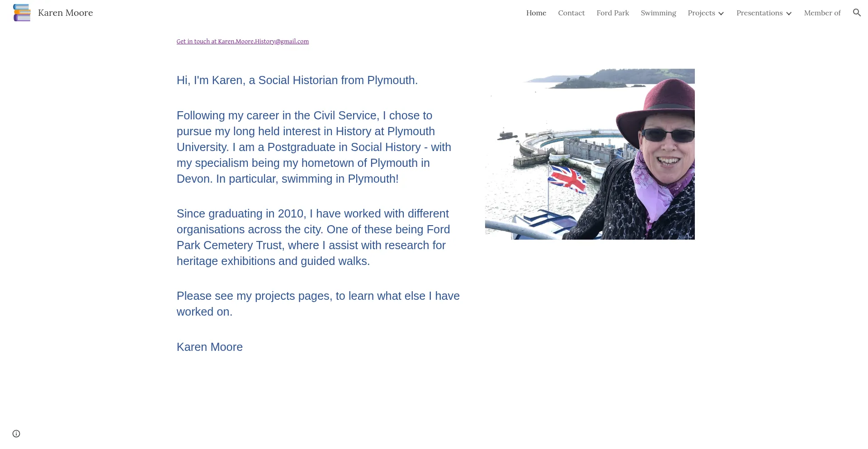Click the photo of Karen in red hat
This screenshot has width=868, height=449.
[590, 154]
